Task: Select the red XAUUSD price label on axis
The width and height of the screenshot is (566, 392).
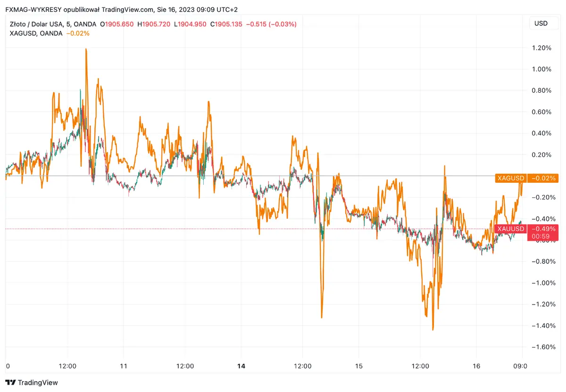Action: pyautogui.click(x=511, y=229)
